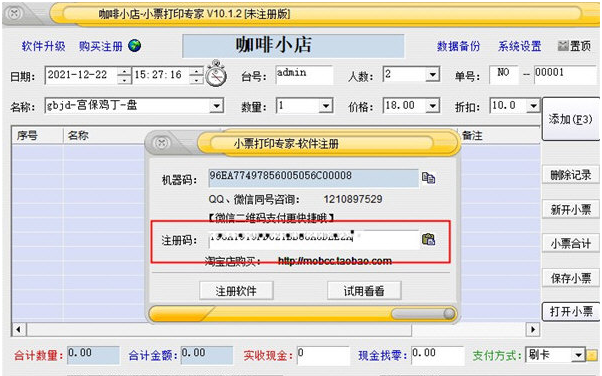The height and width of the screenshot is (376, 602).
Task: Click the date spinner arrows
Action: pos(124,75)
